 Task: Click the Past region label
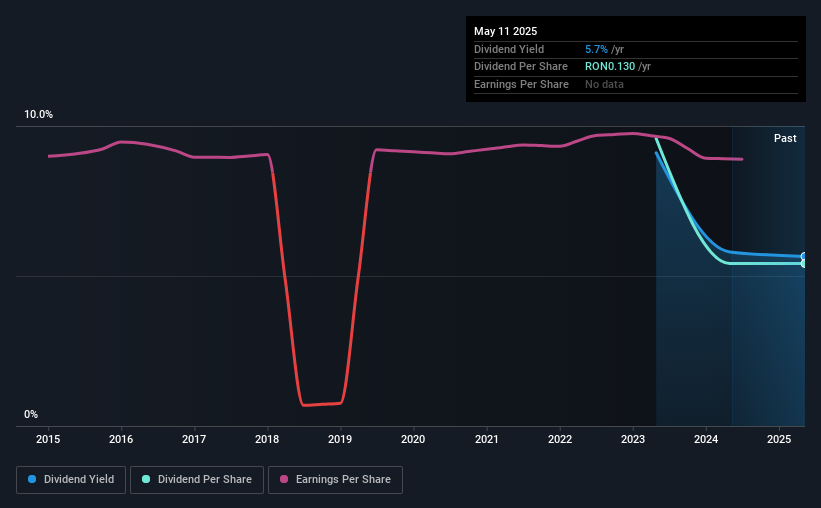tap(785, 138)
